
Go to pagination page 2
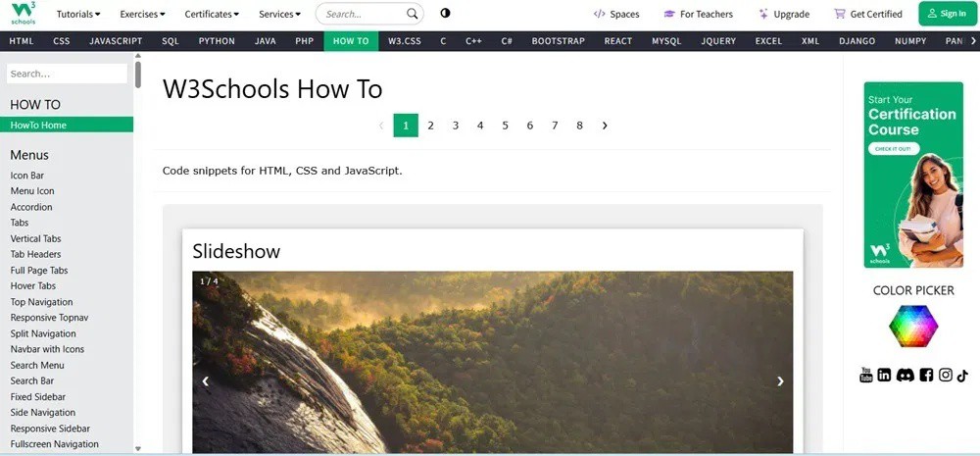coord(430,126)
